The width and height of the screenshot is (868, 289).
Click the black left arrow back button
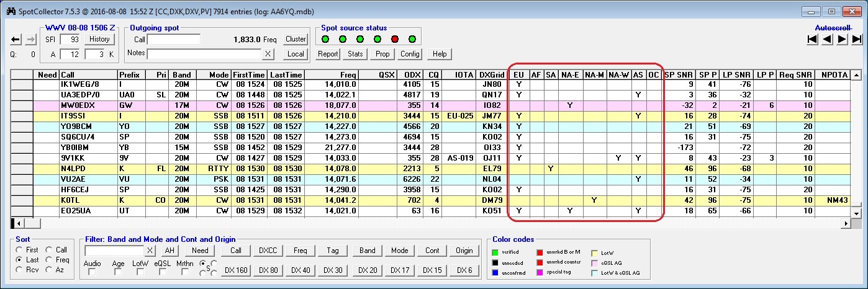(x=16, y=39)
